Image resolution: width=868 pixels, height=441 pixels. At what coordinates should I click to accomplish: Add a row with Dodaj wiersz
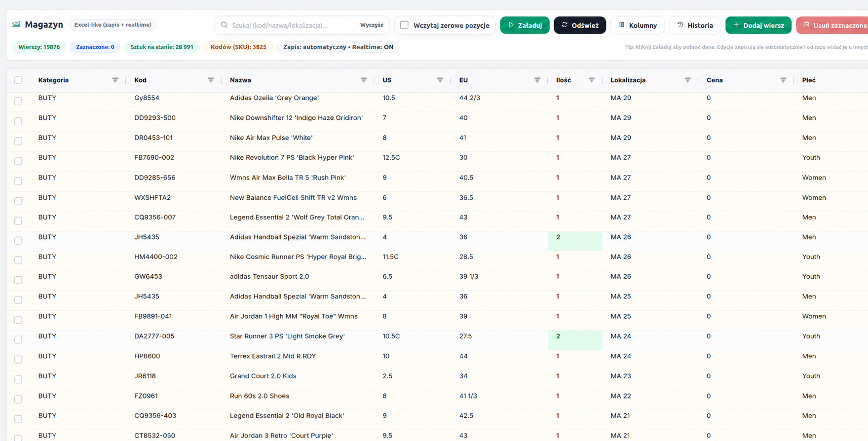758,25
